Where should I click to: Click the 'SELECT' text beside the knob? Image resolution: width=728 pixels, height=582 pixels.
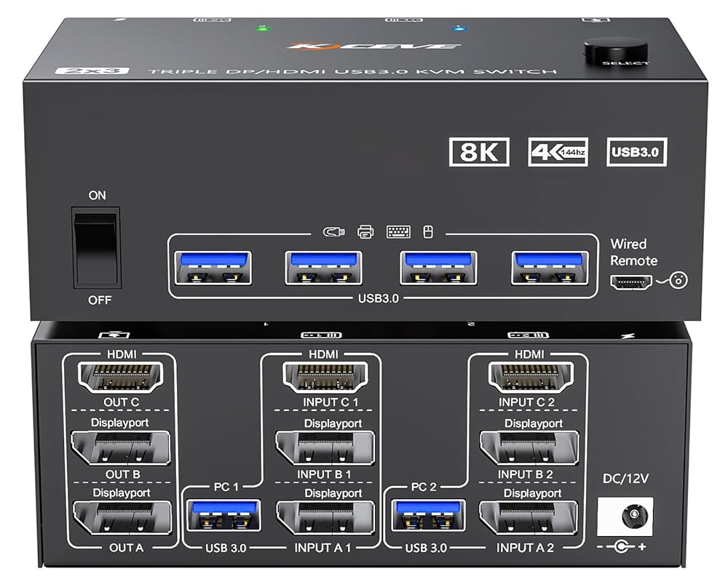625,63
